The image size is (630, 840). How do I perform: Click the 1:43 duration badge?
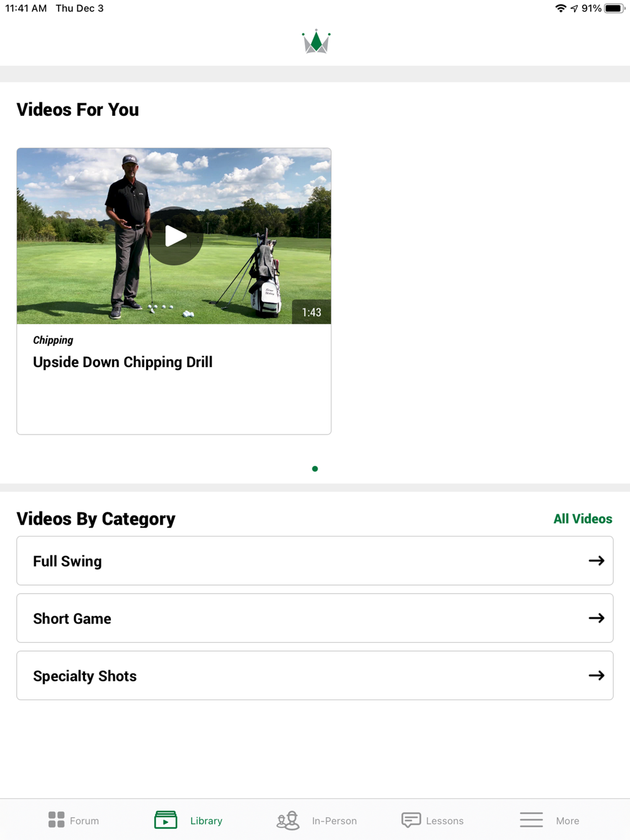click(x=311, y=312)
